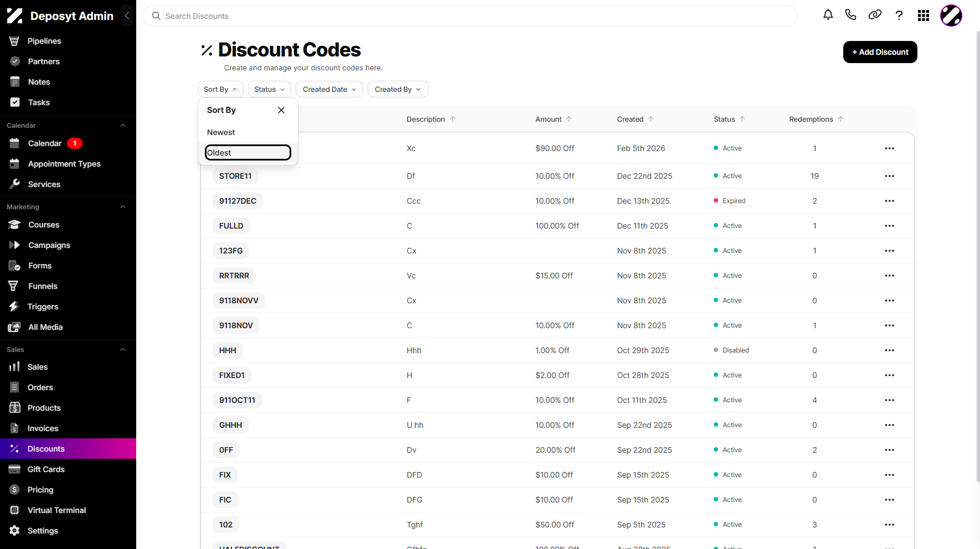Collapse the Calendar sidebar section
980x549 pixels.
coord(123,126)
